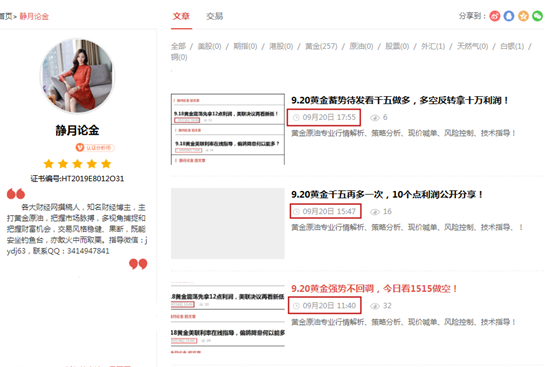This screenshot has width=550, height=367.
Task: Share to Qzone via yellow star icon
Action: 523,16
